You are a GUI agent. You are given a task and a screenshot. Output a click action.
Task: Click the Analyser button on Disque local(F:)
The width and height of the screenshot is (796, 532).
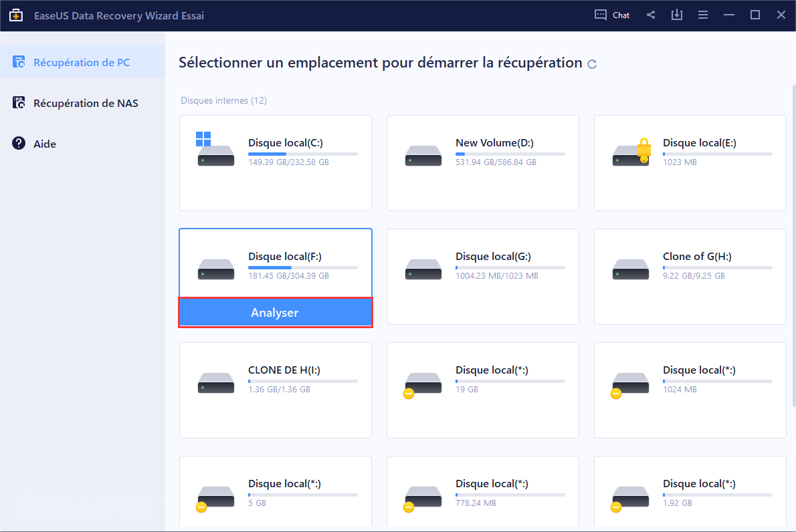click(x=275, y=312)
